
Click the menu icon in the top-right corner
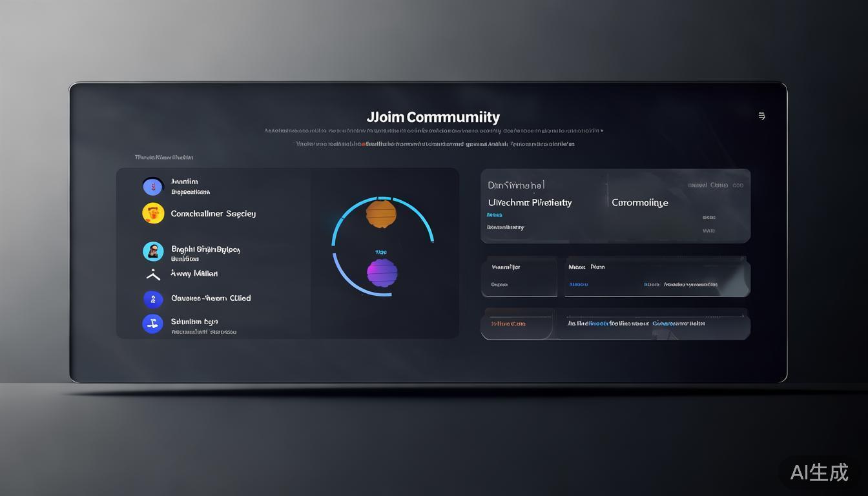762,116
